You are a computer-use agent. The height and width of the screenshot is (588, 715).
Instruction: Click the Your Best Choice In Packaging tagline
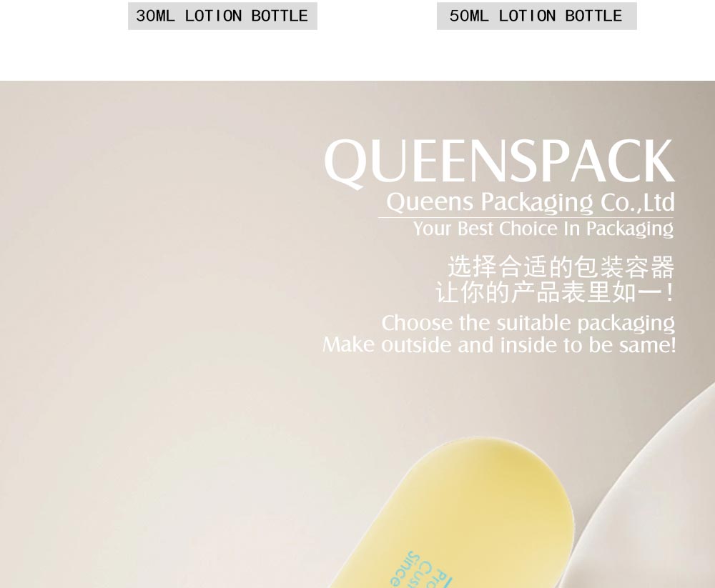coord(543,229)
